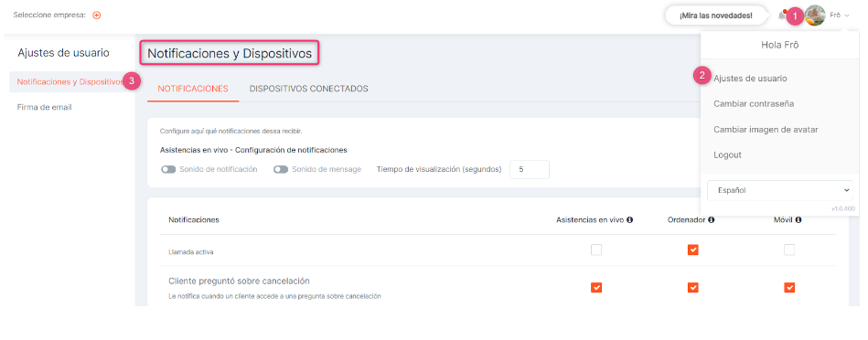This screenshot has height=340, width=868.
Task: Select the Notificaciones tab
Action: point(193,89)
